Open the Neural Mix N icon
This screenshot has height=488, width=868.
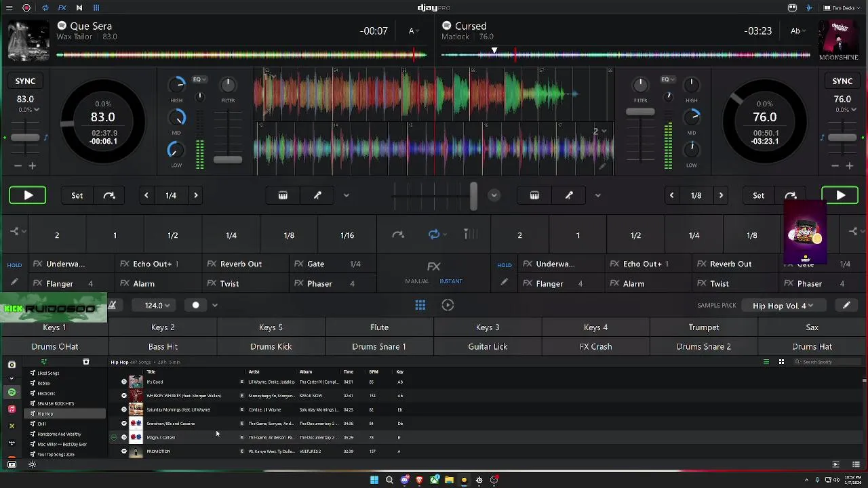point(79,8)
